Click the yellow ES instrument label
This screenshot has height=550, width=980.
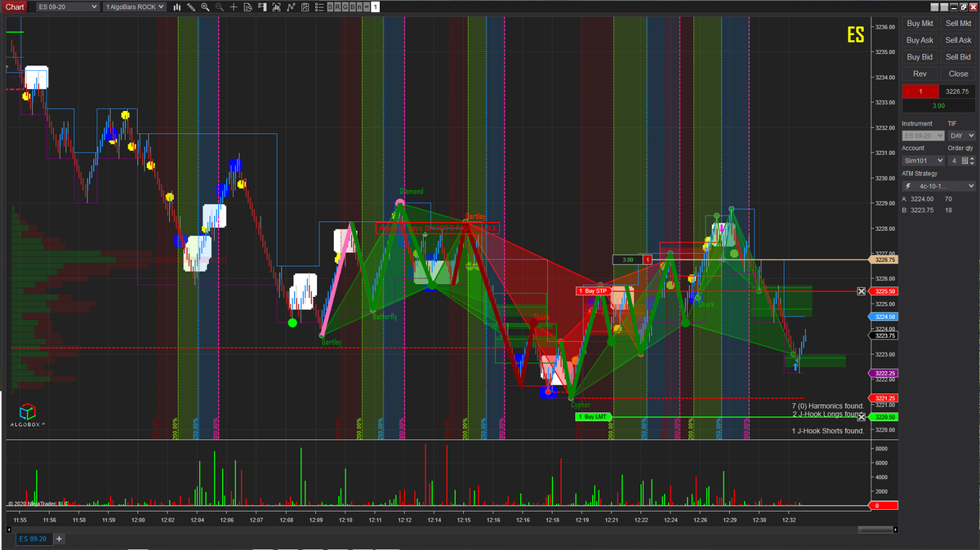(x=855, y=35)
